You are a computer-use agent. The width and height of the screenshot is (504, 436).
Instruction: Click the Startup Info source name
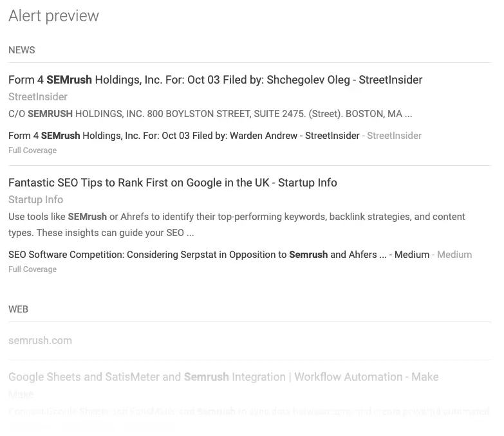point(35,199)
